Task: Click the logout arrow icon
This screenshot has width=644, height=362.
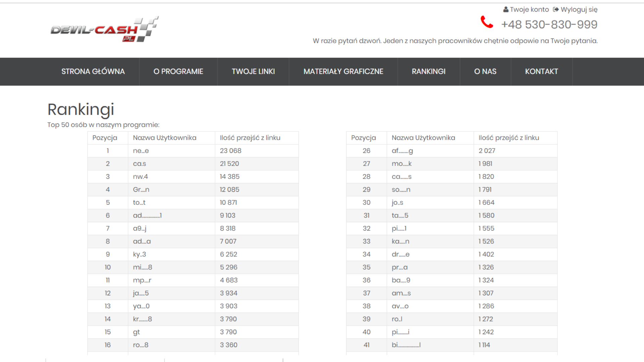Action: pos(556,9)
